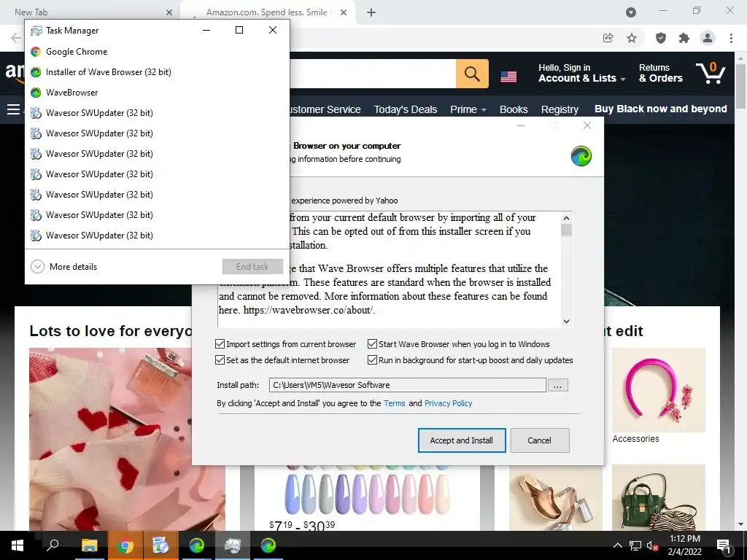Open the Chrome tab search dropdown arrow
This screenshot has width=747, height=560.
631,12
